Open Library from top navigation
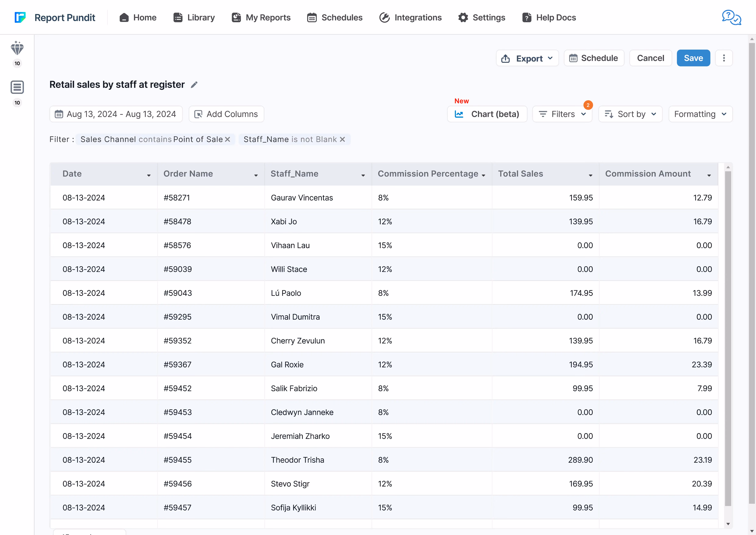 [194, 17]
